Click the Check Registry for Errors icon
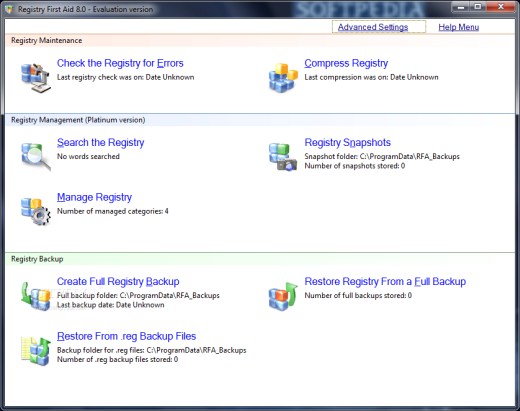Screen dimensions: 520x411 pyautogui.click(x=36, y=78)
